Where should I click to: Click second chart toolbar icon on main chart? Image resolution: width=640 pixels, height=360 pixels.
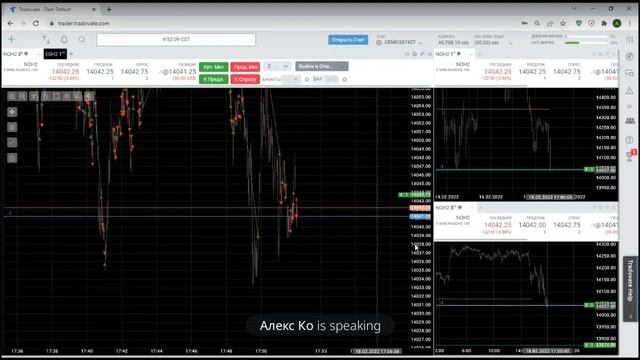click(22, 96)
